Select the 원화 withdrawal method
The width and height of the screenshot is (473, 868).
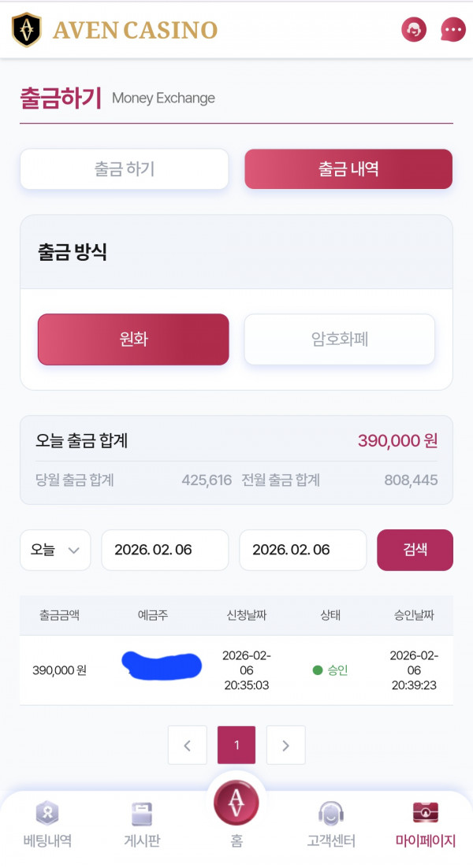(132, 339)
